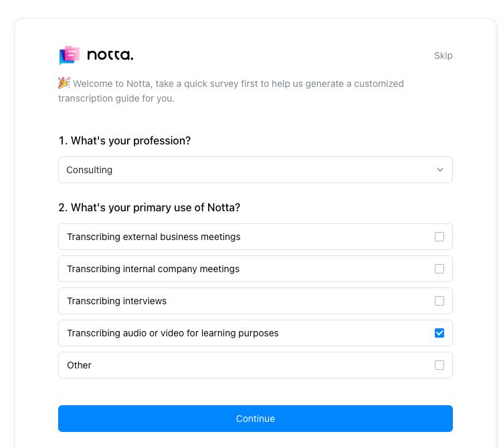The width and height of the screenshot is (499, 448).
Task: Click the "notta." wordmark text
Action: (110, 55)
